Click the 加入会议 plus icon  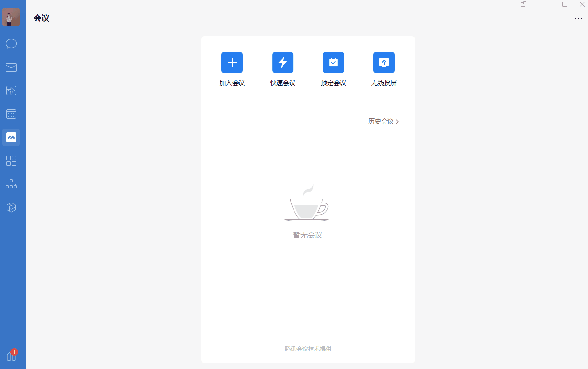click(x=232, y=62)
